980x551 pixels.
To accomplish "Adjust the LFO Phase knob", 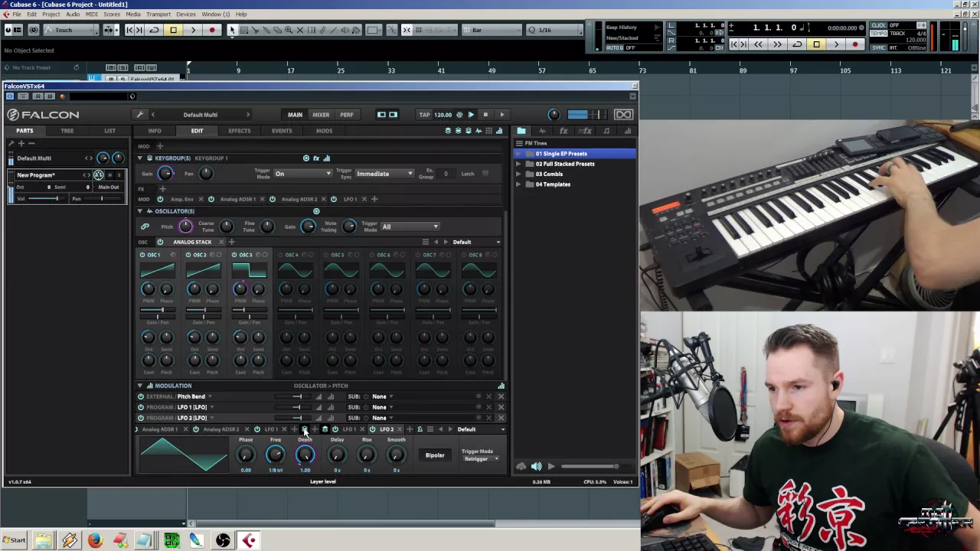I will pos(246,455).
